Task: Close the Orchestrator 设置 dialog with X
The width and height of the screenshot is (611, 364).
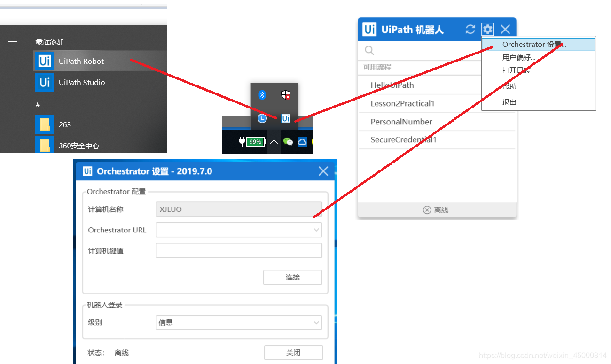Action: 323,171
